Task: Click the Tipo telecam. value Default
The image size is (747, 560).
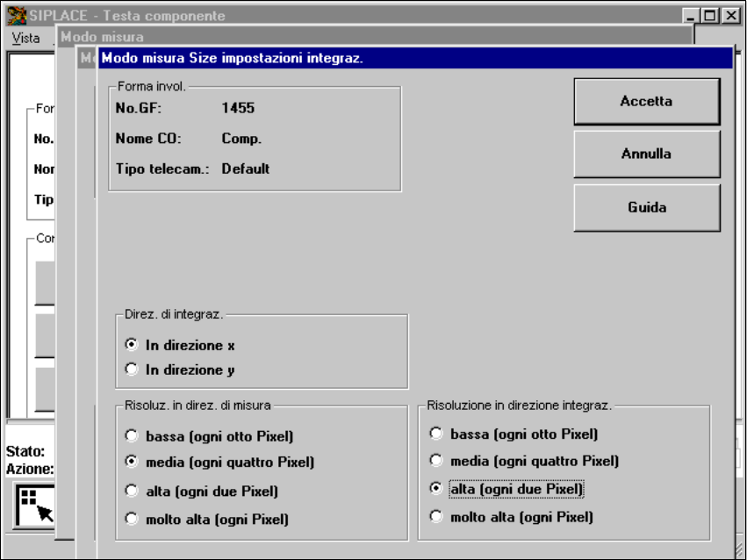Action: [x=246, y=169]
